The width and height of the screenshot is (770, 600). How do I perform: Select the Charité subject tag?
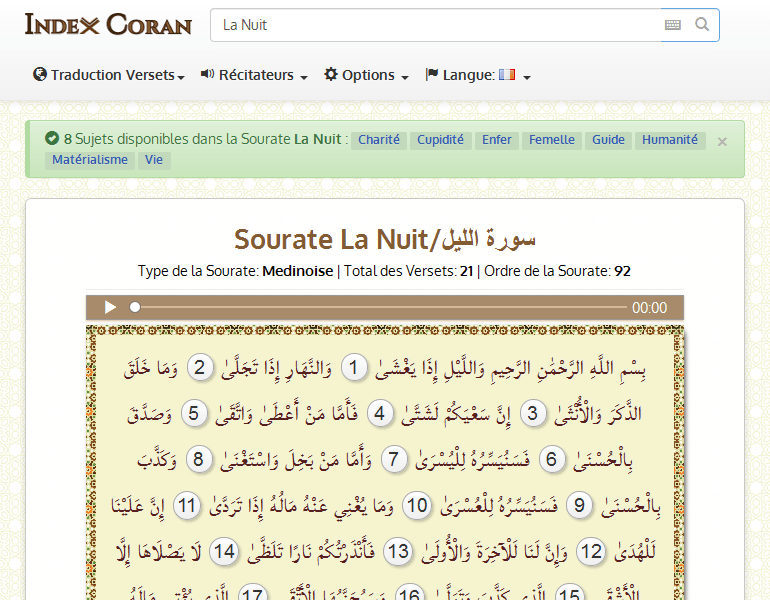[x=378, y=140]
